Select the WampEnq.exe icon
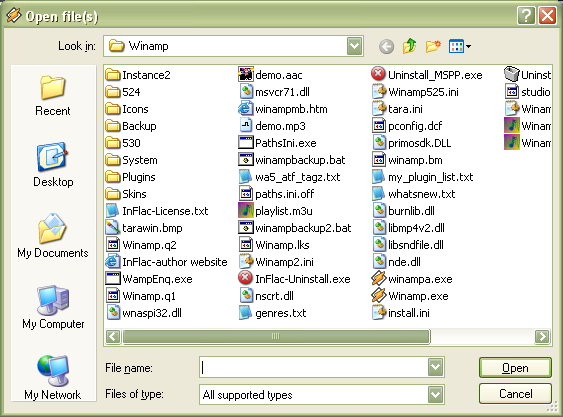 point(113,279)
